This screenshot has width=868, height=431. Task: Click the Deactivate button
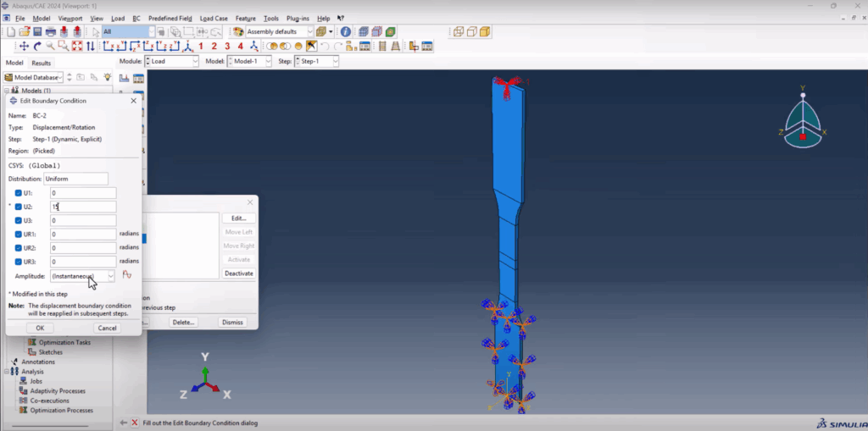[x=238, y=274]
